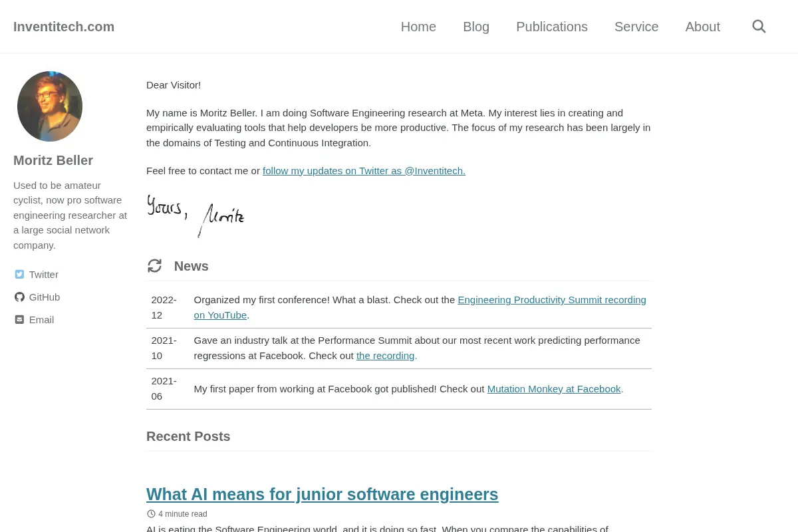Viewport: 798px width, 532px height.
Task: Open 'the recording' Performance Summit link
Action: click(385, 356)
